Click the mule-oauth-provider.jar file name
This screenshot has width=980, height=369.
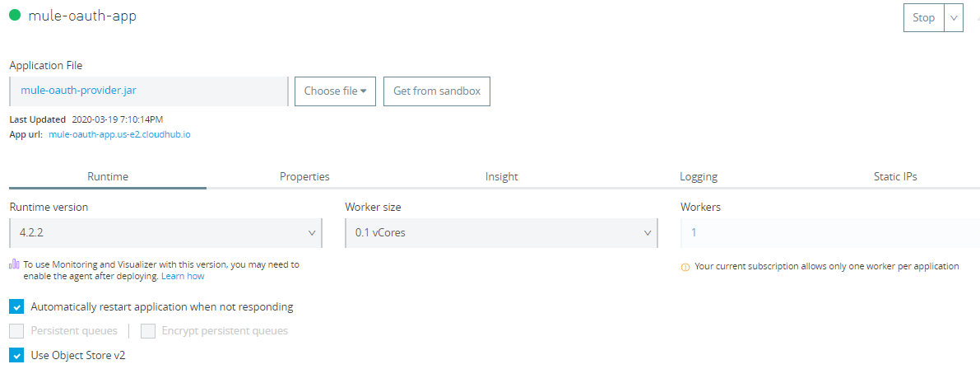[x=79, y=90]
